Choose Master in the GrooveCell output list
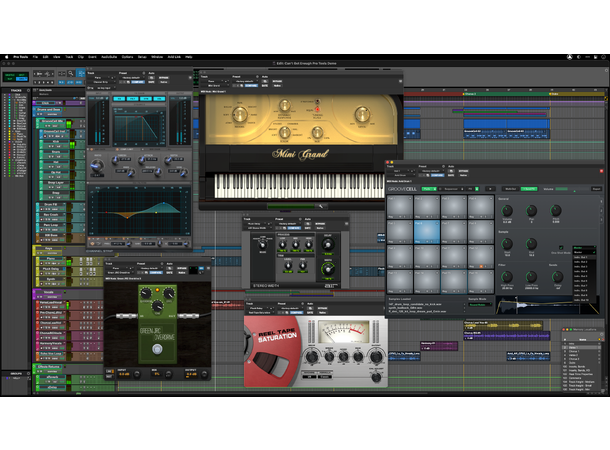Image resolution: width=610 pixels, height=450 pixels. 584,252
